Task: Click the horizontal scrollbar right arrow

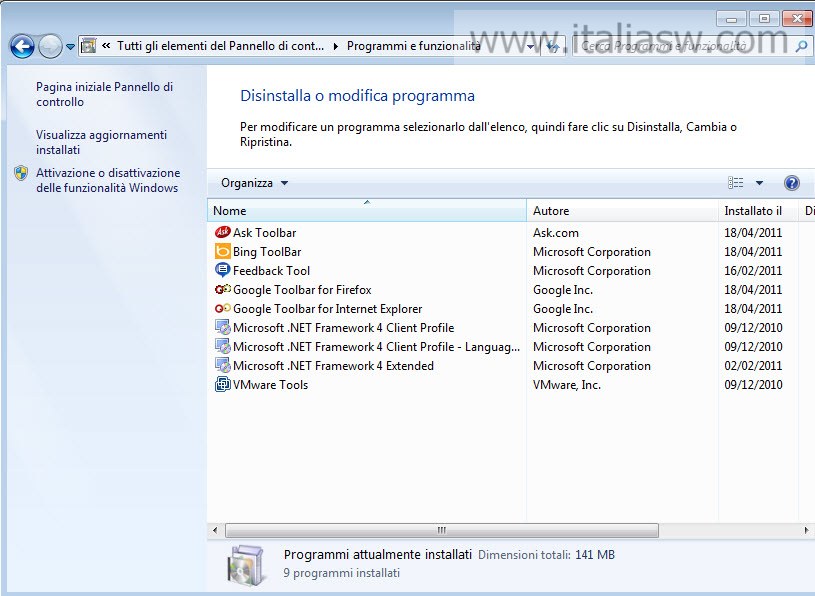Action: pos(806,530)
